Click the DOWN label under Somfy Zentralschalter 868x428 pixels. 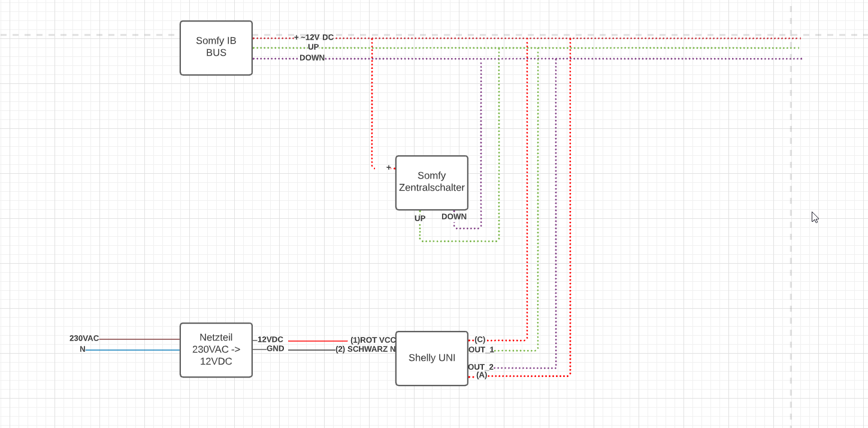(454, 216)
